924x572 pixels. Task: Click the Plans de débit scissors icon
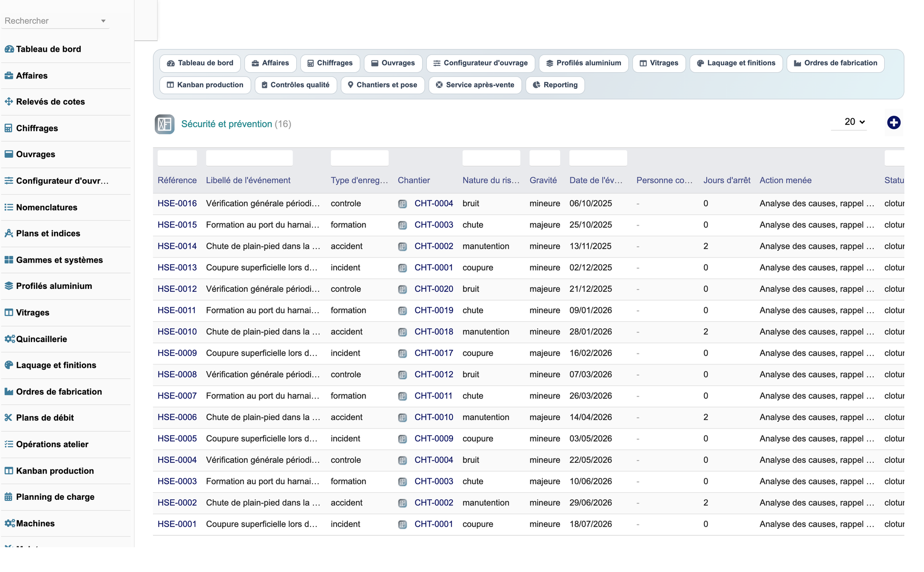[9, 418]
